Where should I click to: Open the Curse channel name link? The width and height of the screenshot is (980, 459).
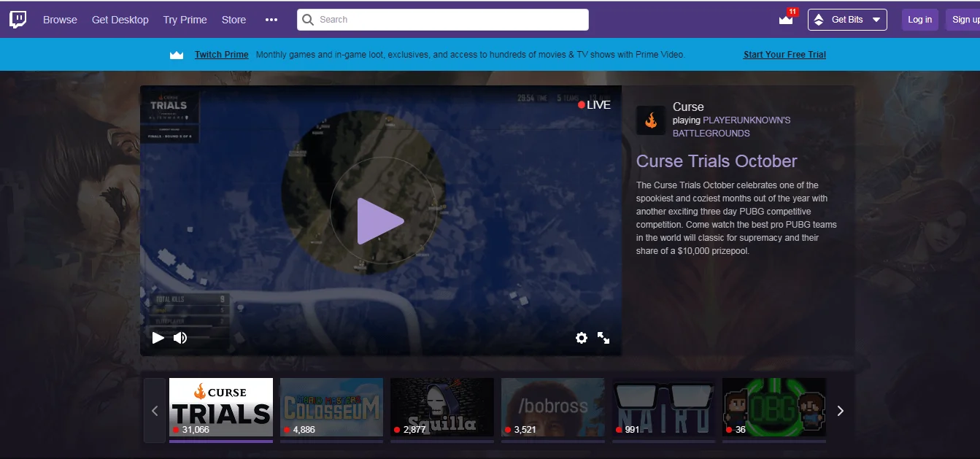coord(688,107)
